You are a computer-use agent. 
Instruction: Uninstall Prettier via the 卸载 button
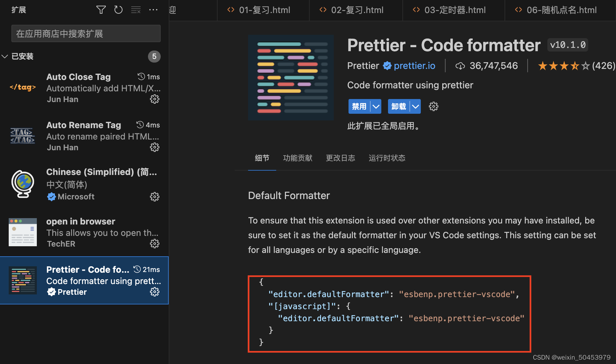(x=398, y=106)
